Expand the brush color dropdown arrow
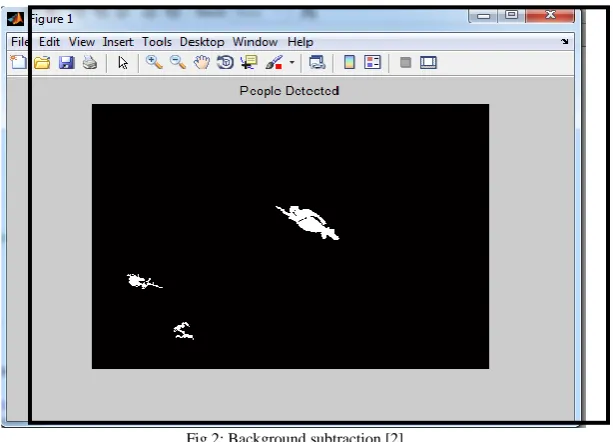Screen dimensions: 613x442 pyautogui.click(x=292, y=62)
